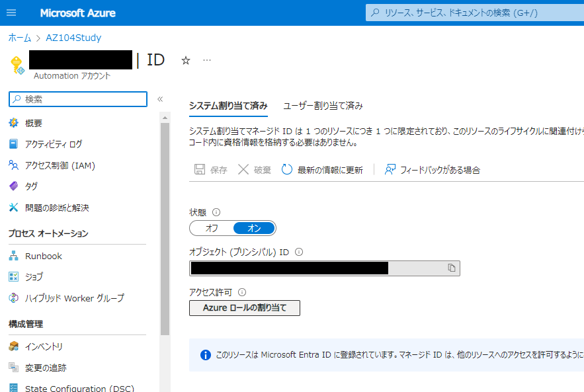Click the 保存 save button
584x392 pixels.
pyautogui.click(x=210, y=170)
